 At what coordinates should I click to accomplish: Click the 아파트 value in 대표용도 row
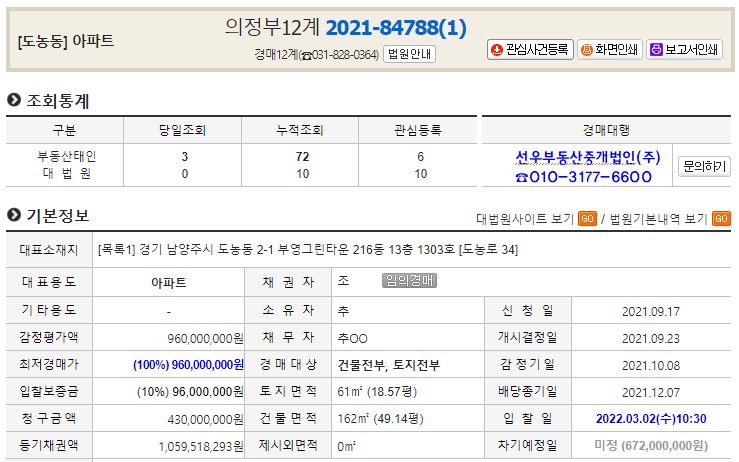pyautogui.click(x=169, y=283)
